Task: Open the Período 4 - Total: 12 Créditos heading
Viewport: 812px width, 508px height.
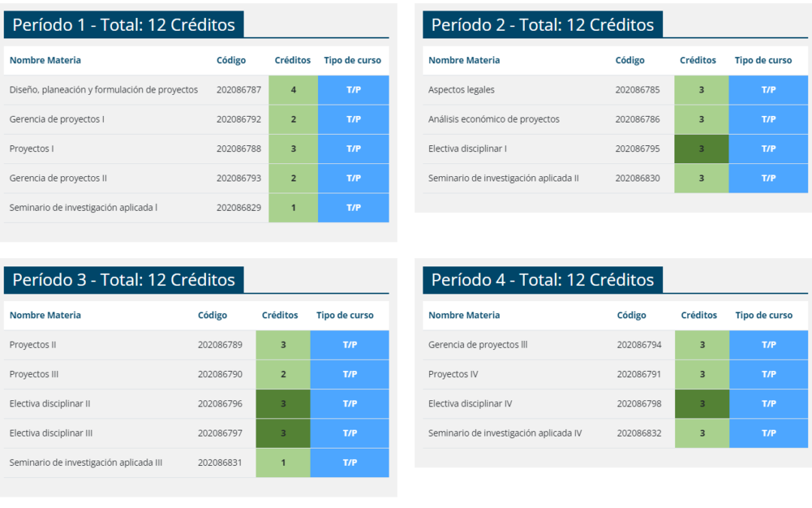Action: click(x=542, y=280)
